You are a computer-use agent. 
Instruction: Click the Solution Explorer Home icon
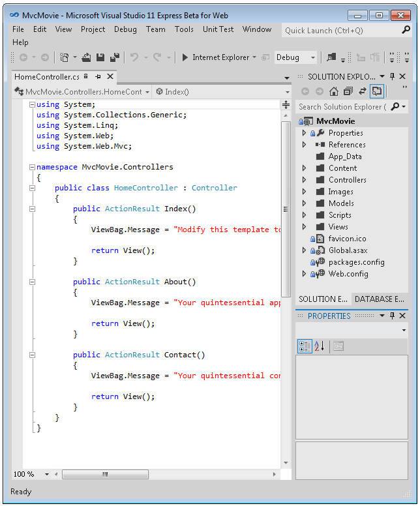point(334,92)
